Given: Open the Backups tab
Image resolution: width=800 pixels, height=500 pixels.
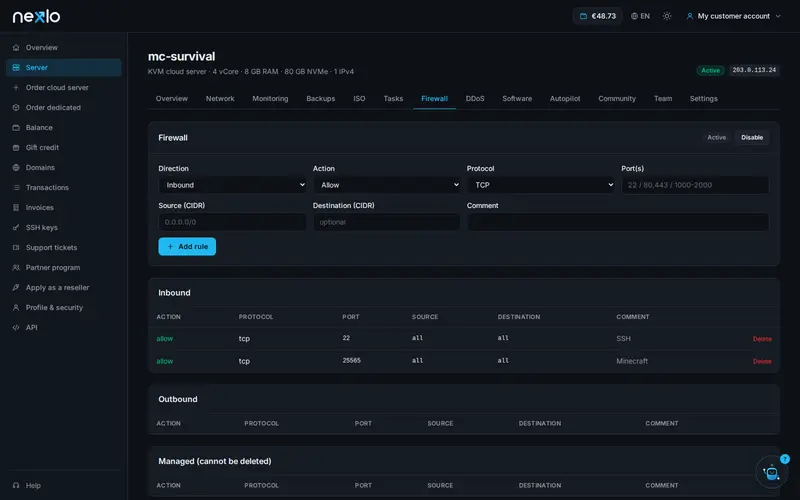Looking at the screenshot, I should point(320,98).
